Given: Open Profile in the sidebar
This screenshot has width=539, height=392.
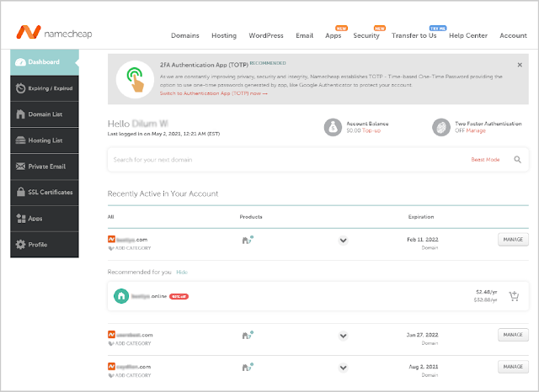Looking at the screenshot, I should 45,245.
